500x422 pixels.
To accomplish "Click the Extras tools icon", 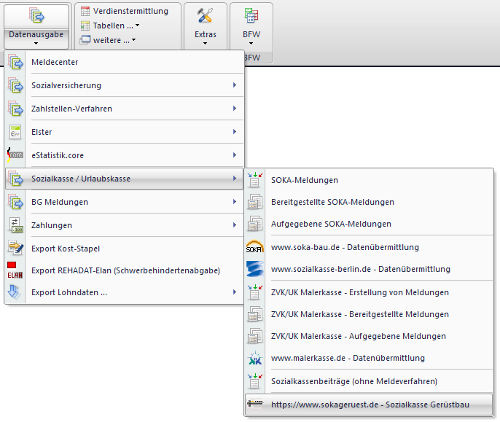I will point(205,16).
